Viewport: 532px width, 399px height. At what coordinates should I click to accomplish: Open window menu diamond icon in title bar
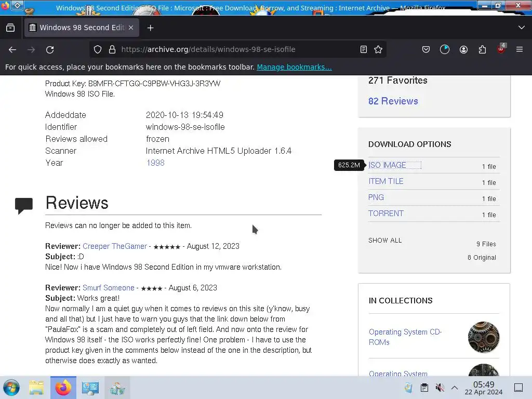[17, 5]
